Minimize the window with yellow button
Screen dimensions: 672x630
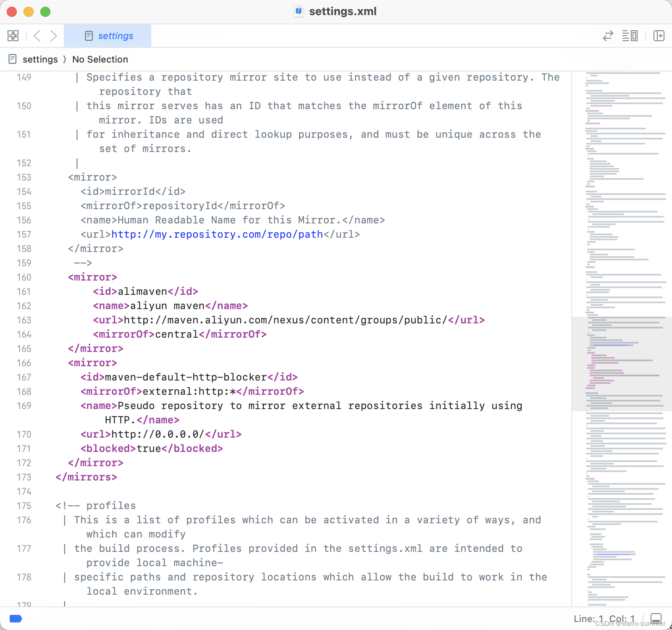[x=29, y=12]
